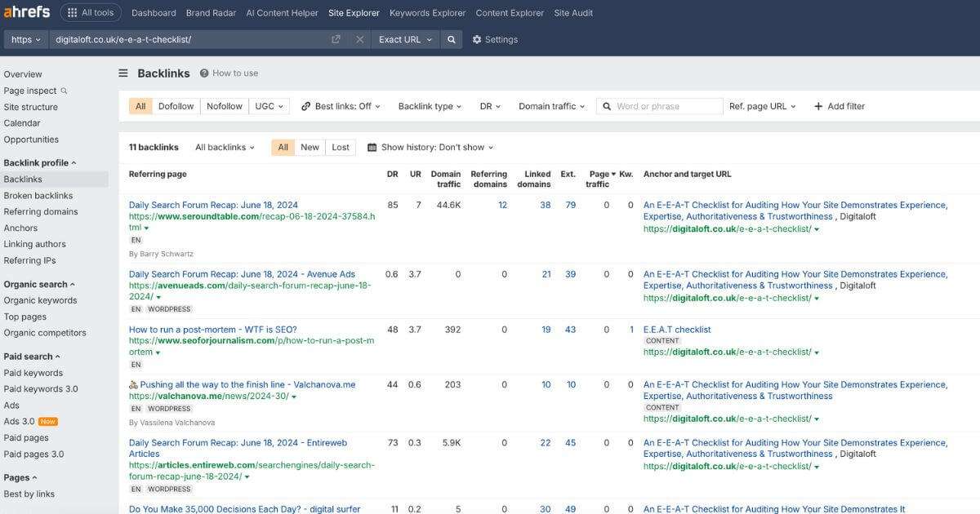The width and height of the screenshot is (980, 514).
Task: Open the https protocol dropdown
Action: click(26, 39)
